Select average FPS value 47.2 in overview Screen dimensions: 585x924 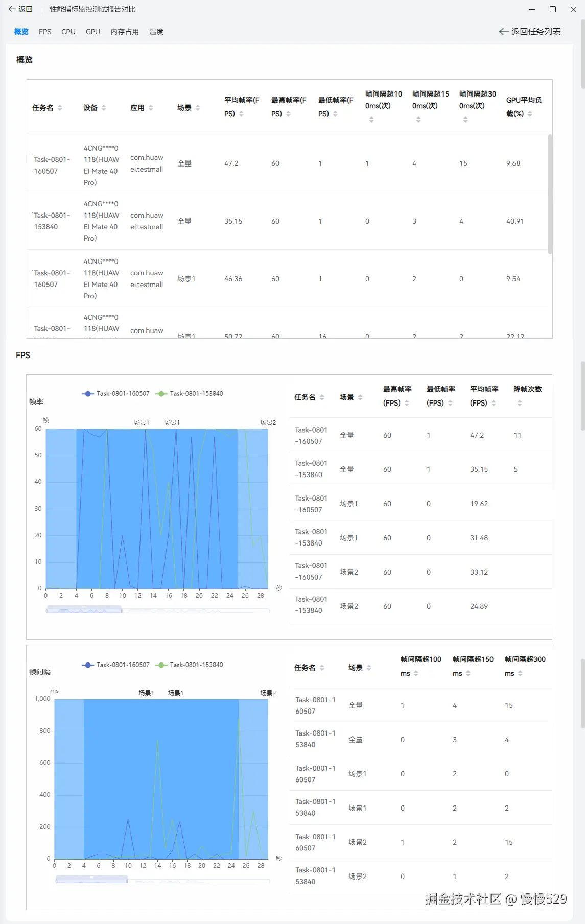(x=231, y=163)
